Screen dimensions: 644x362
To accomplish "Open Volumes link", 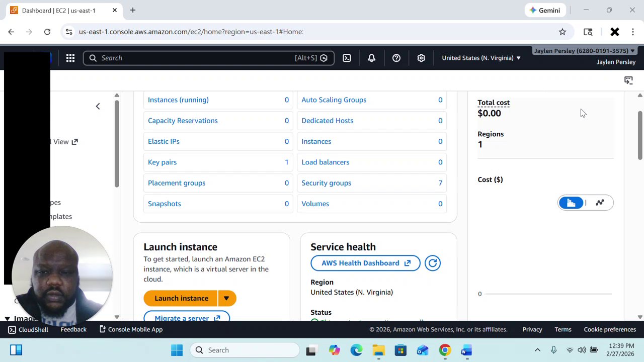I will pyautogui.click(x=315, y=204).
